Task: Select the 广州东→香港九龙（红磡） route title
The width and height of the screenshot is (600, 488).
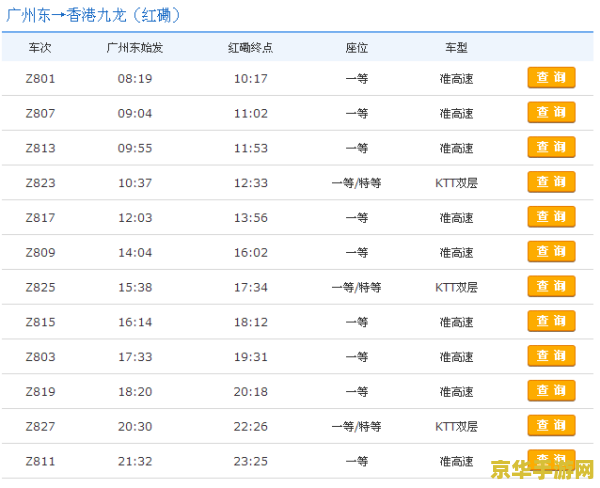Action: point(93,15)
